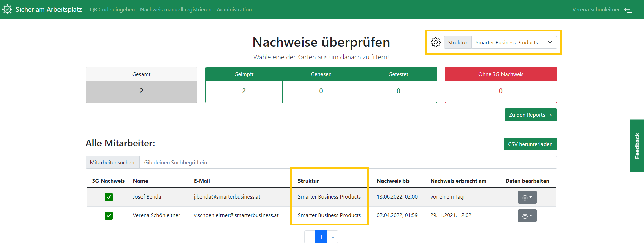Image resolution: width=644 pixels, height=251 pixels.
Task: Filter by the Geimpft card
Action: click(244, 85)
